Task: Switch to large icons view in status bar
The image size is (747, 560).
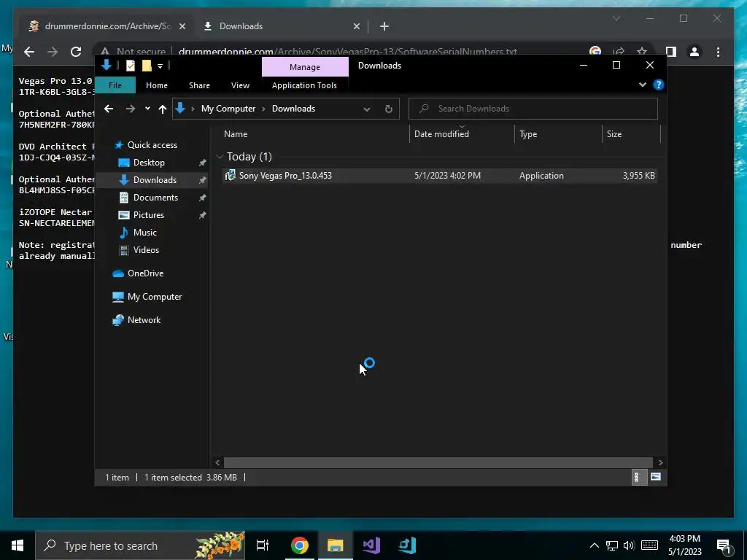Action: [x=656, y=477]
